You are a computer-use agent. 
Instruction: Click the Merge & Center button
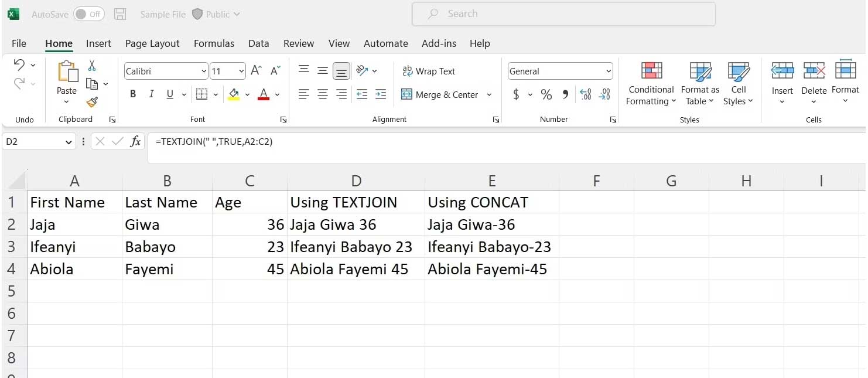[440, 94]
